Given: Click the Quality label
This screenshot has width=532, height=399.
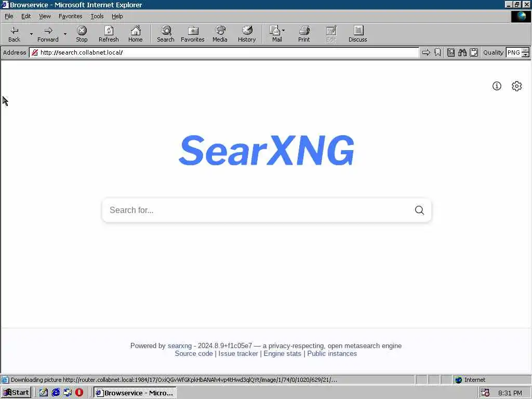Looking at the screenshot, I should click(493, 52).
